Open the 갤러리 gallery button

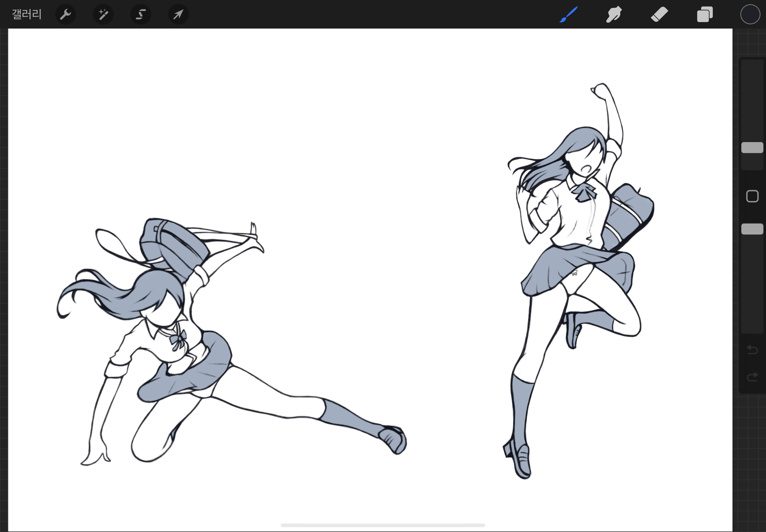click(27, 14)
